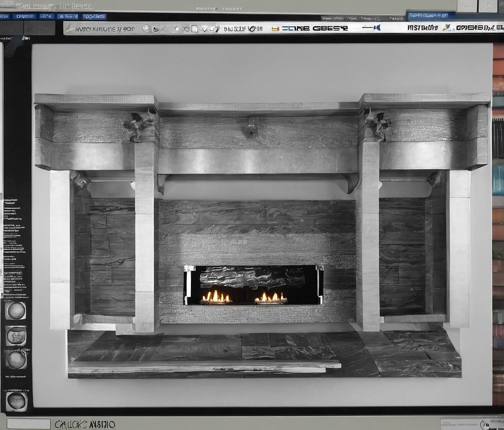The height and width of the screenshot is (430, 504).
Task: Open the last blue tab in top-left row
Action: tap(95, 16)
